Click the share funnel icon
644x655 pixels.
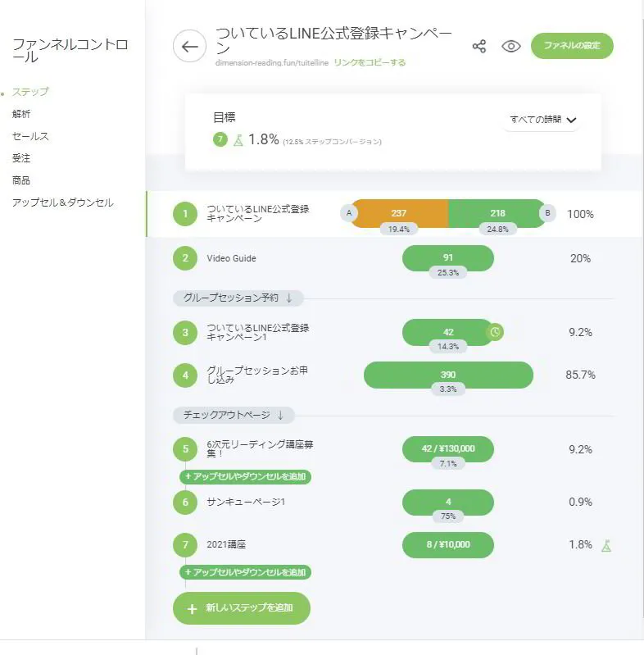479,47
